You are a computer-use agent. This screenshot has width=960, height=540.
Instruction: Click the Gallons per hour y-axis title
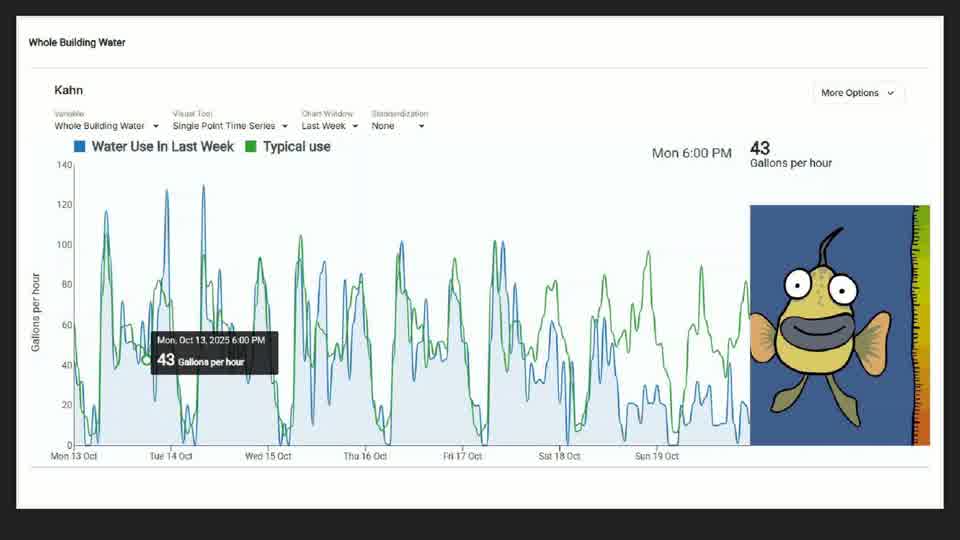(36, 312)
